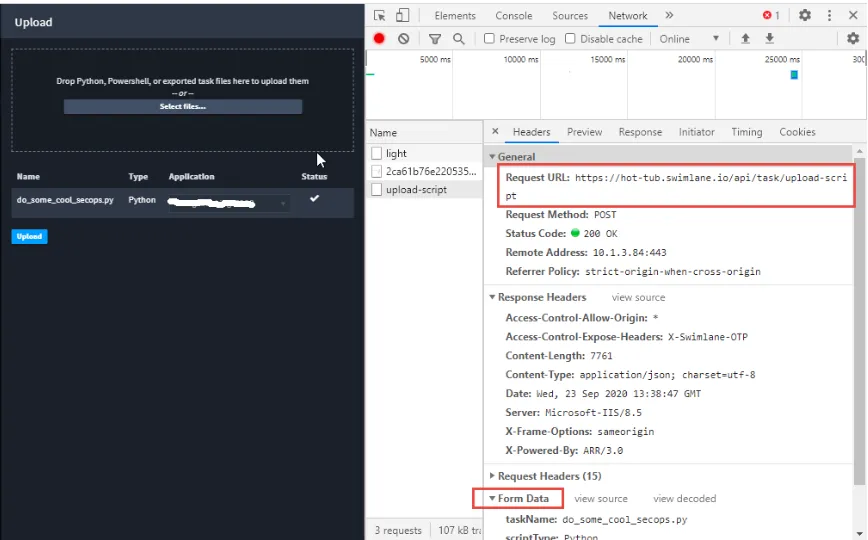Show more DevTools tabs with double chevron
868x540 pixels.
[669, 16]
